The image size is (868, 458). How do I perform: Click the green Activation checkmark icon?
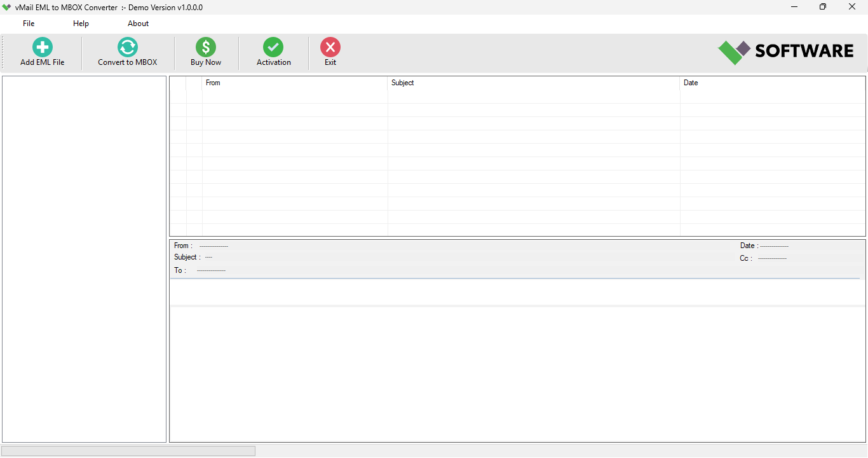click(x=273, y=46)
